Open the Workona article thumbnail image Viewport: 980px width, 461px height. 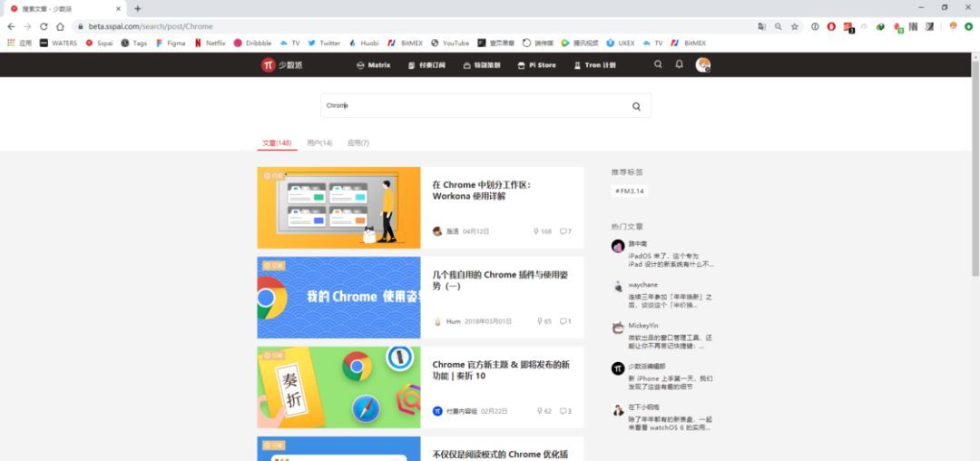click(338, 208)
